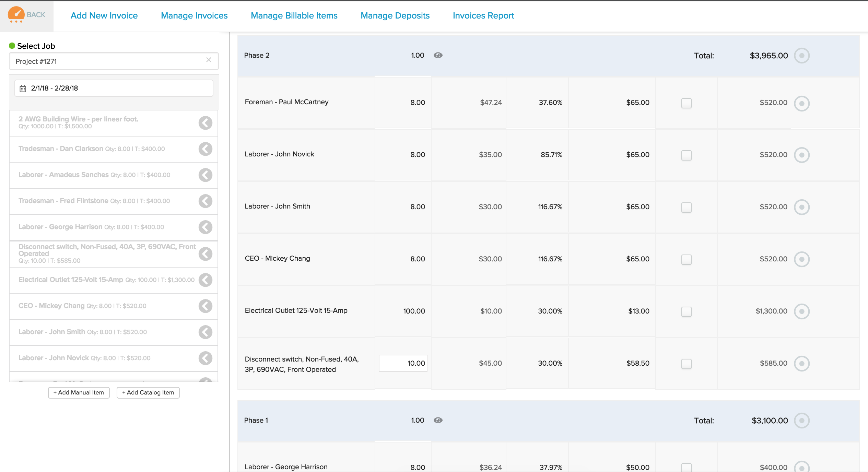Click arrow for CEO - Mickey Chang list item
The image size is (868, 472).
206,306
